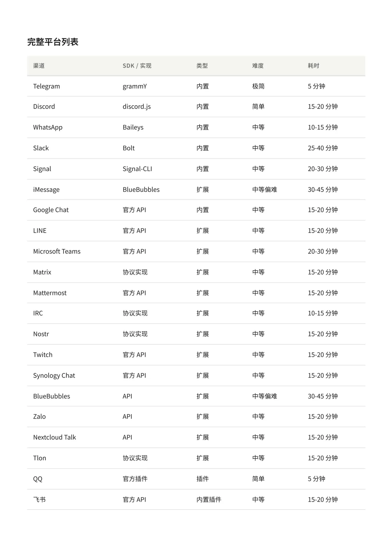The image size is (392, 555).
Task: Click the Nextcloud Talk channel cell
Action: (54, 437)
